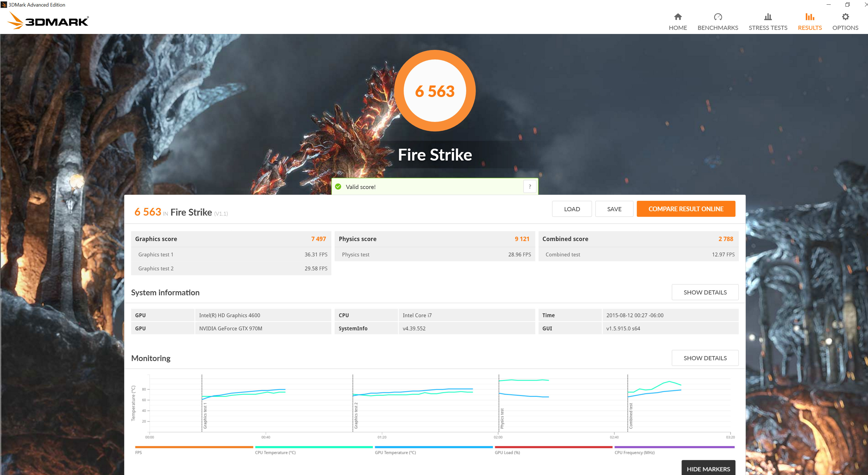868x475 pixels.
Task: Click the SystemInfo version v4.39.552
Action: click(x=414, y=328)
